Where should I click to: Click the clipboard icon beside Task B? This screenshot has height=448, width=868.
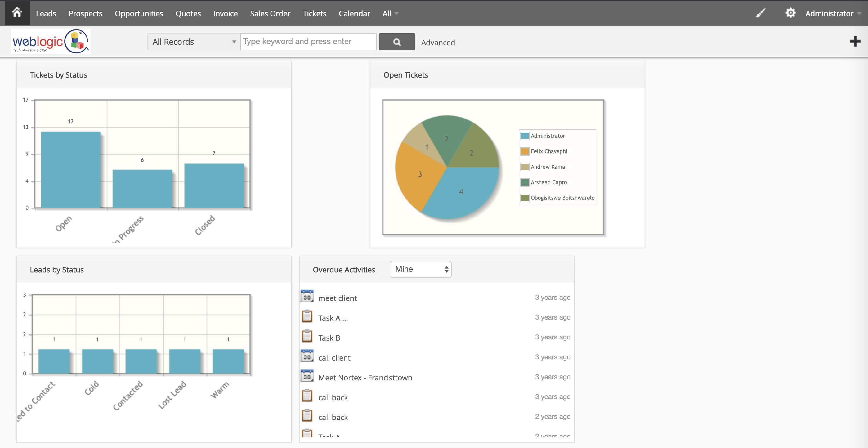[x=306, y=337]
